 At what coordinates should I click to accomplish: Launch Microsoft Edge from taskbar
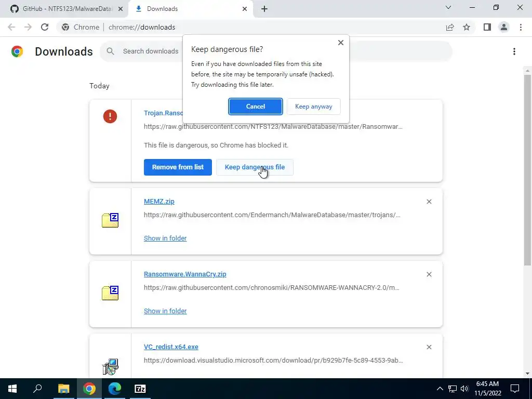coord(115,389)
